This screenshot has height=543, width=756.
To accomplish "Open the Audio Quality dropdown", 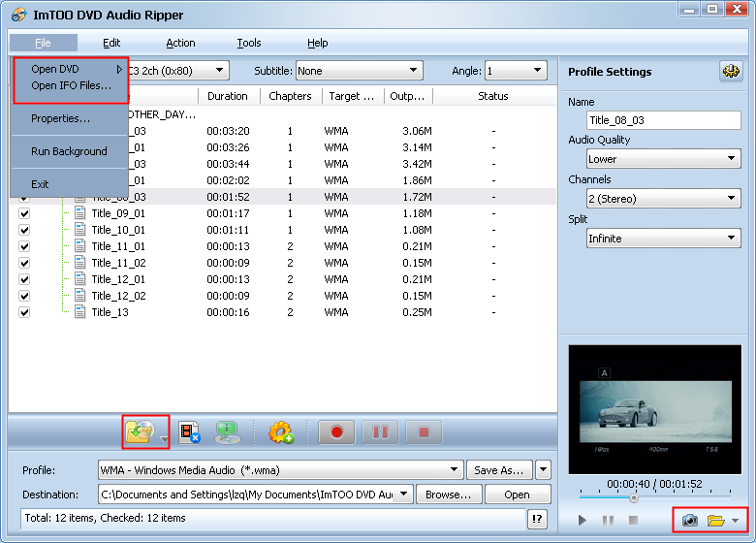I will [x=663, y=159].
